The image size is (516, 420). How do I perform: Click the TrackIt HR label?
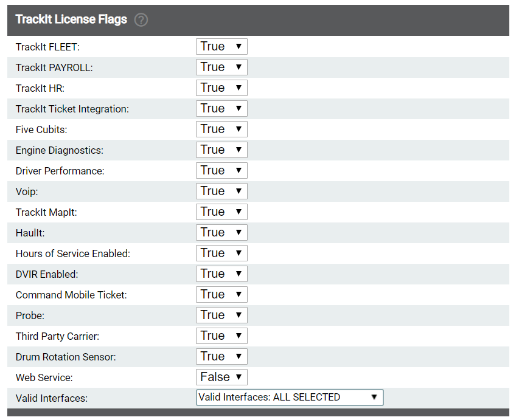click(40, 88)
